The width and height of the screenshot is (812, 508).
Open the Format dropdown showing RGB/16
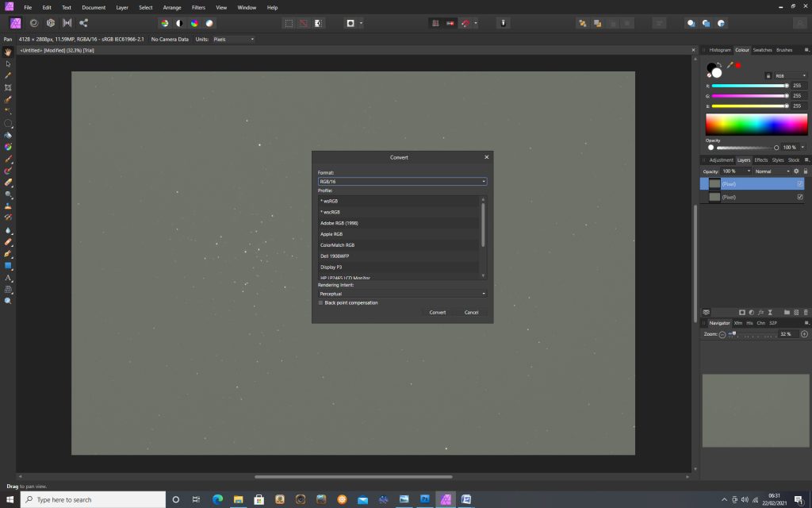click(x=402, y=182)
